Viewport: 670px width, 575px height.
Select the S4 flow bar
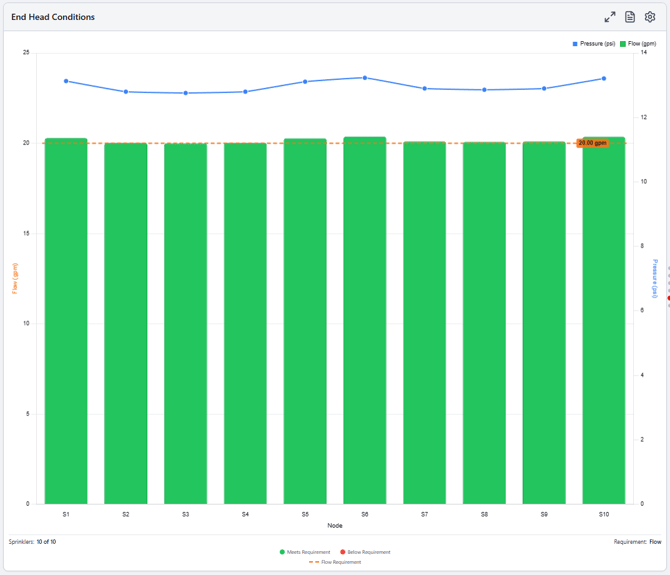tap(245, 323)
